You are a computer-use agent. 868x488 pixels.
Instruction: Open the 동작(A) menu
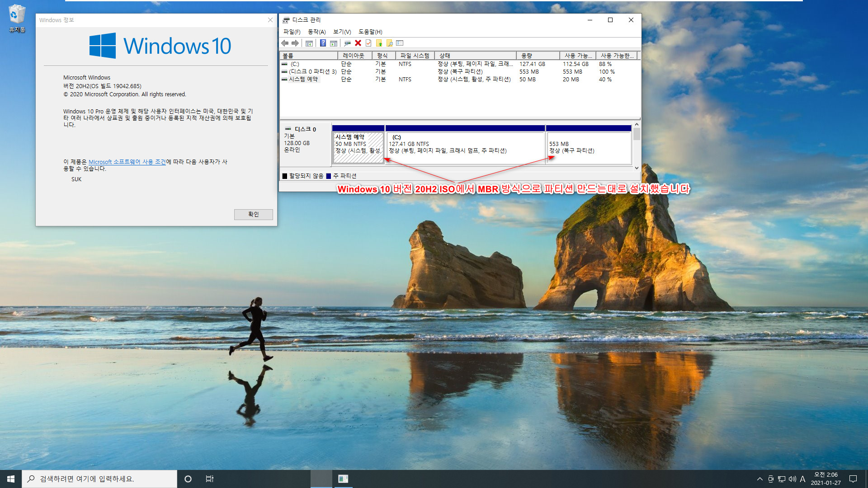coord(317,32)
